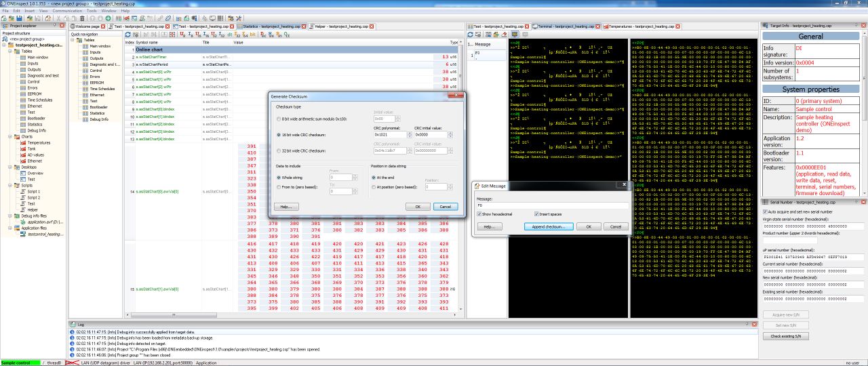This screenshot has height=366, width=868.
Task: Close the Project explorer panel via red X
Action: coord(62,26)
